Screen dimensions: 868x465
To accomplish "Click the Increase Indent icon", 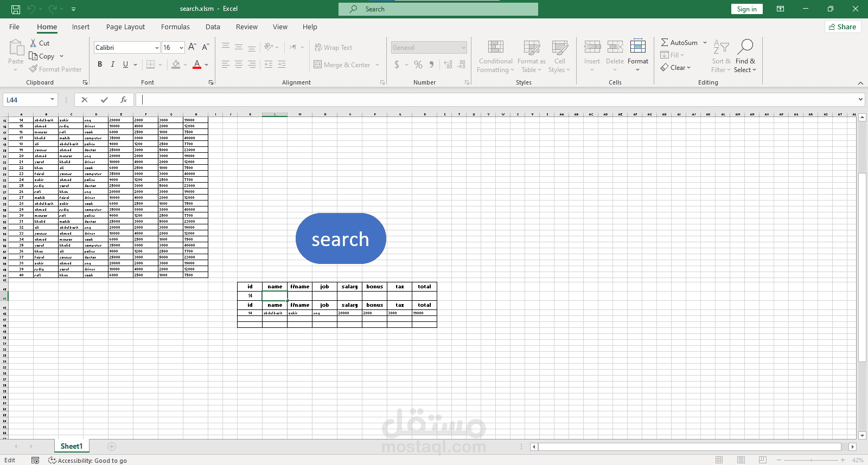I will (282, 64).
